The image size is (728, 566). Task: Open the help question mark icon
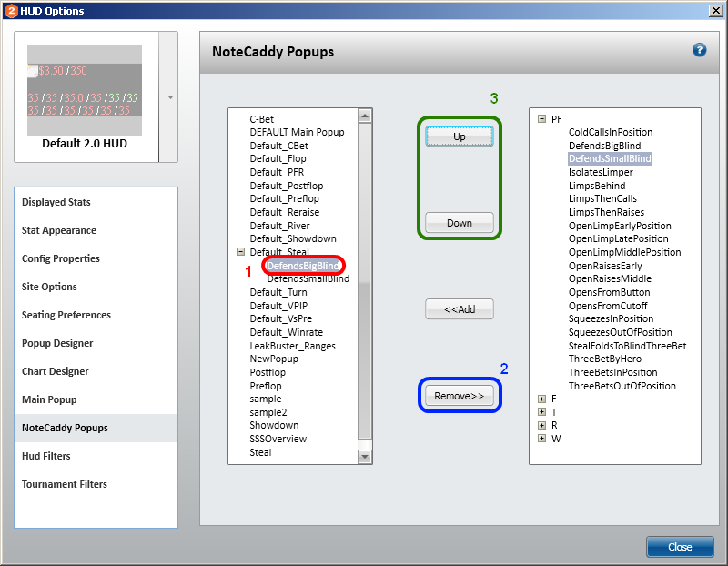pos(699,50)
